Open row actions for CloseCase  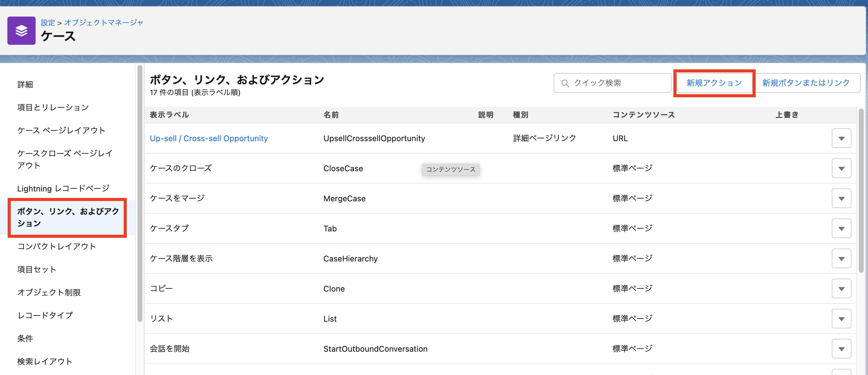(x=841, y=168)
